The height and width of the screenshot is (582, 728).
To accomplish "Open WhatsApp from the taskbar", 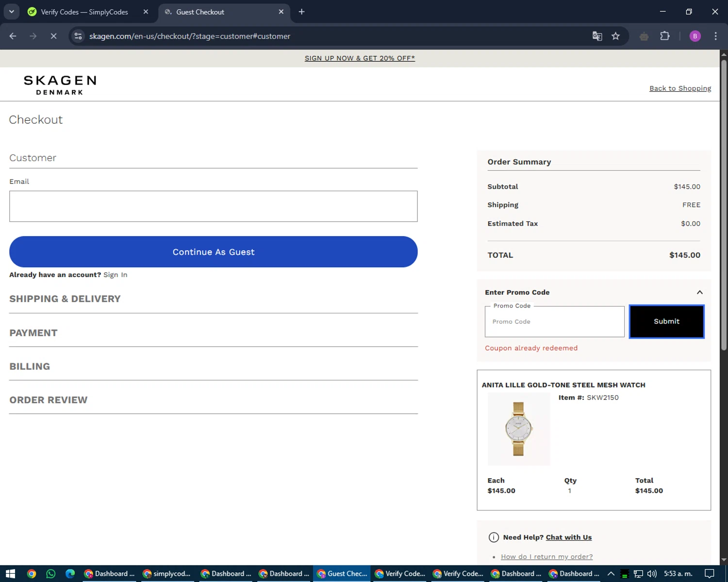I will click(50, 574).
